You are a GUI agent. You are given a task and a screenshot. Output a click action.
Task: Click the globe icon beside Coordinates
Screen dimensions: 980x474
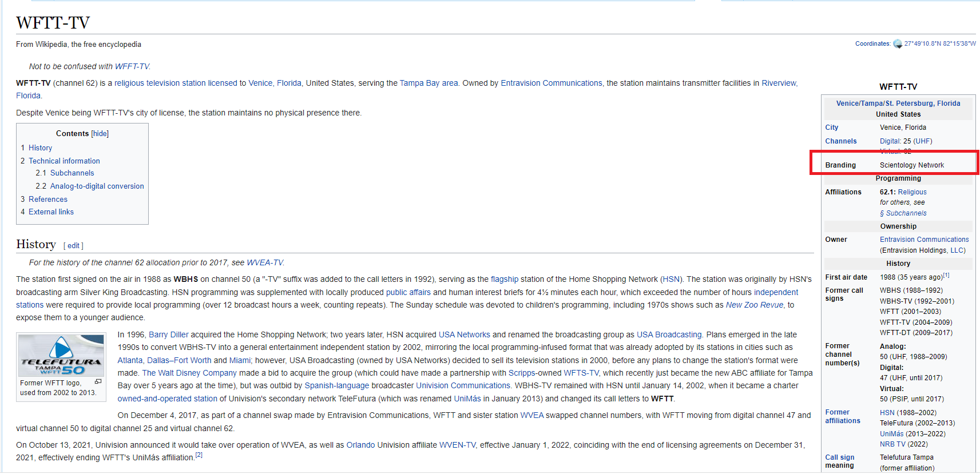click(897, 44)
